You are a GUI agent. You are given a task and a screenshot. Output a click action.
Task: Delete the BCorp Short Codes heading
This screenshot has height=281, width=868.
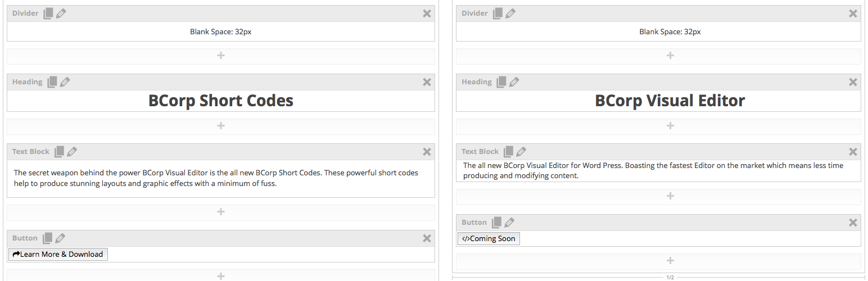(427, 82)
